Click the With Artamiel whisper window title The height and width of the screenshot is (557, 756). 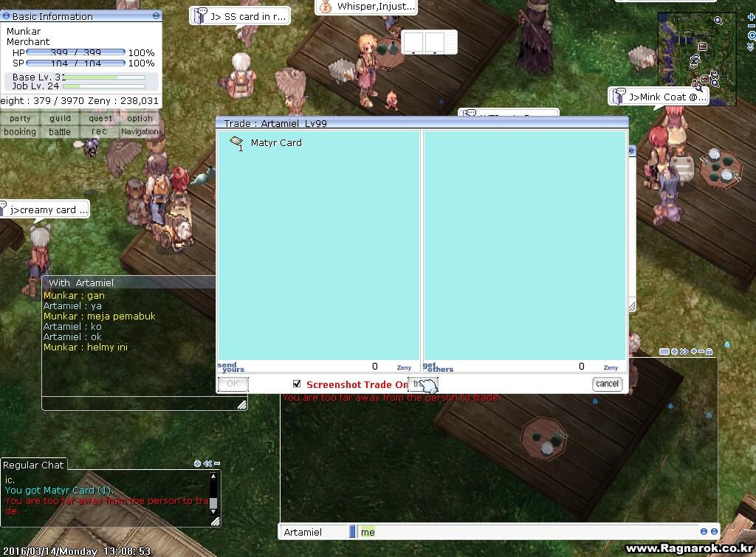tap(81, 283)
